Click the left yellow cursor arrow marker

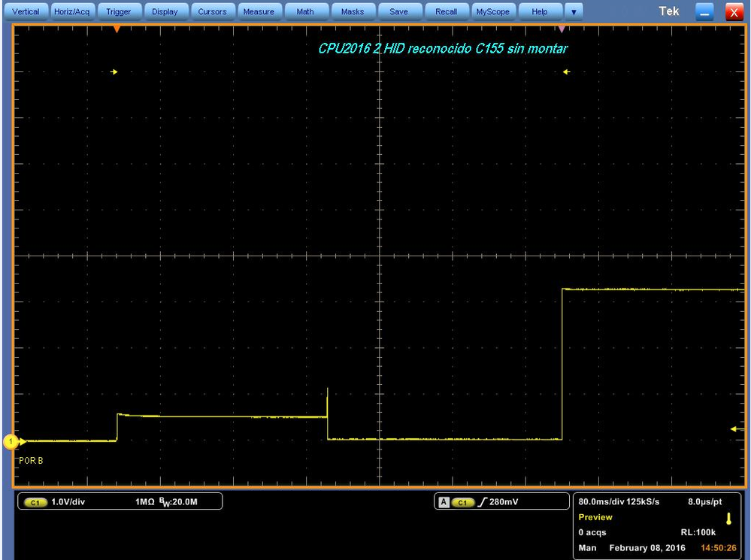(114, 72)
